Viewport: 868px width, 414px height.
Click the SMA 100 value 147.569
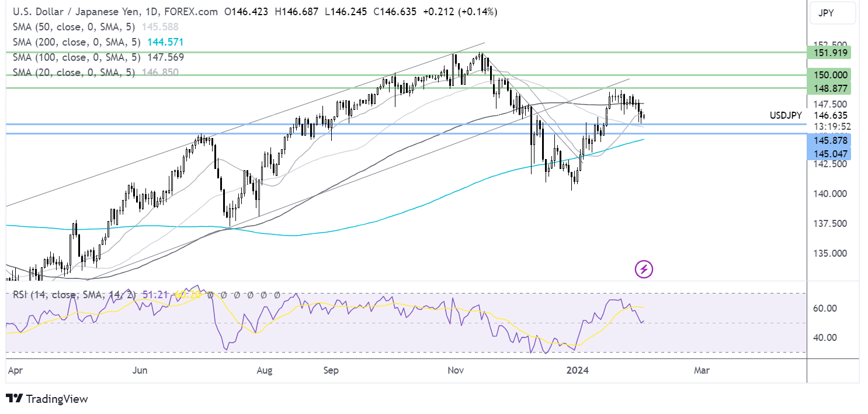(165, 57)
